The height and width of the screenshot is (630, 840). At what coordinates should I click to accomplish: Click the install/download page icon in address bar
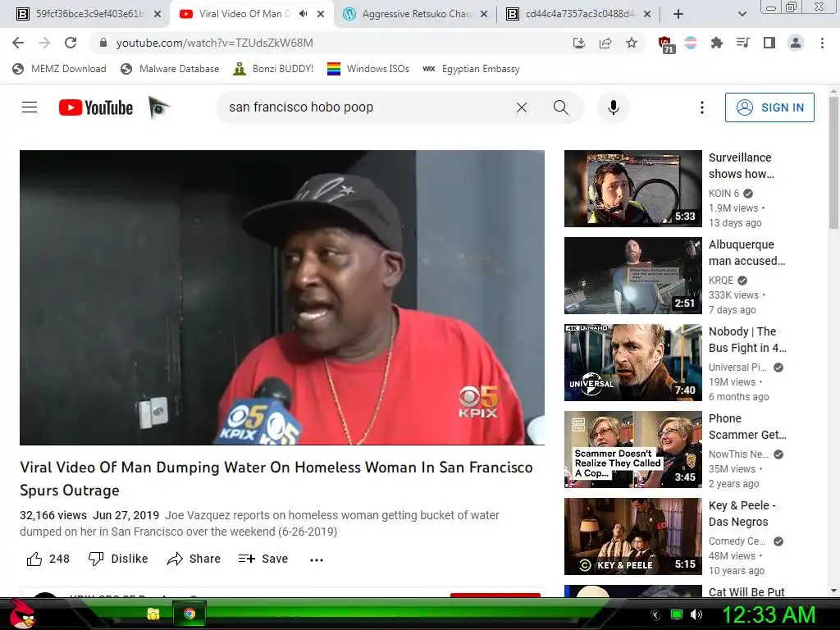[x=578, y=43]
